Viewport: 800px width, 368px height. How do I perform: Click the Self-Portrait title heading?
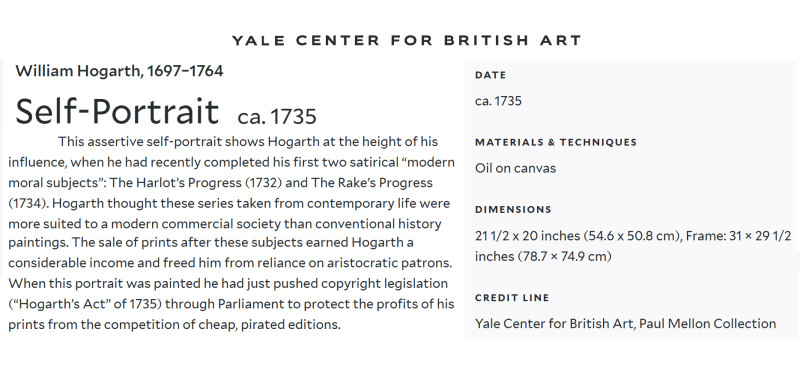click(117, 111)
